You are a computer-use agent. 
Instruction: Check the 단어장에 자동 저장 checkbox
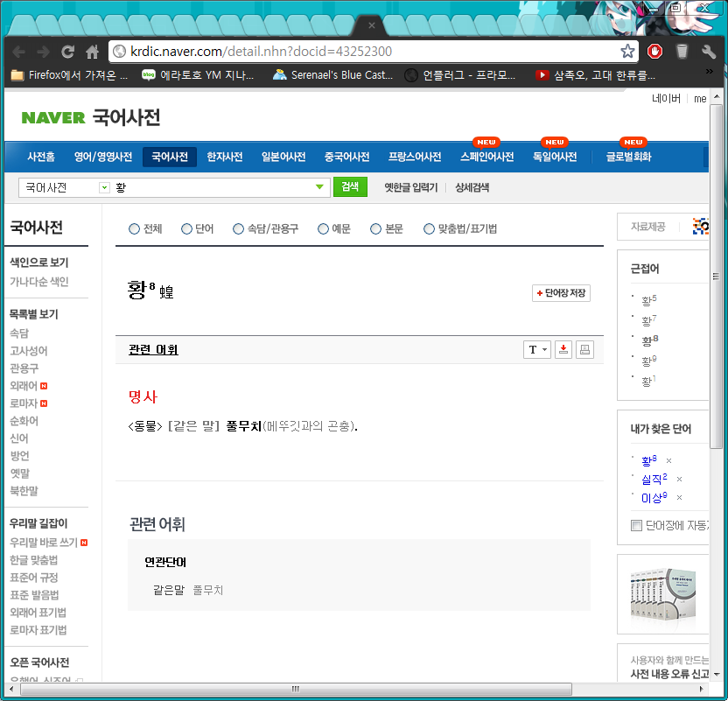click(x=636, y=525)
